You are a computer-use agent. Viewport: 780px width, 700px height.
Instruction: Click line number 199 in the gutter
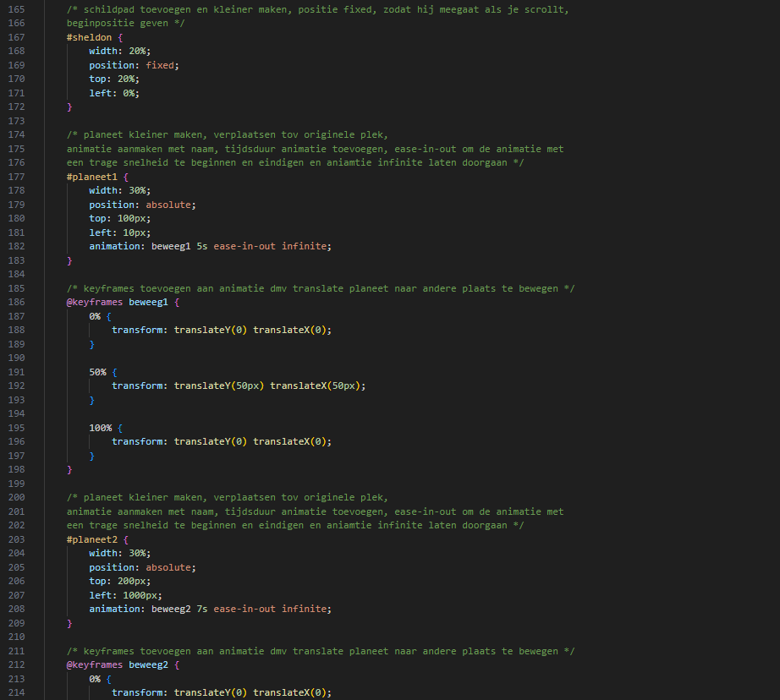coord(16,484)
